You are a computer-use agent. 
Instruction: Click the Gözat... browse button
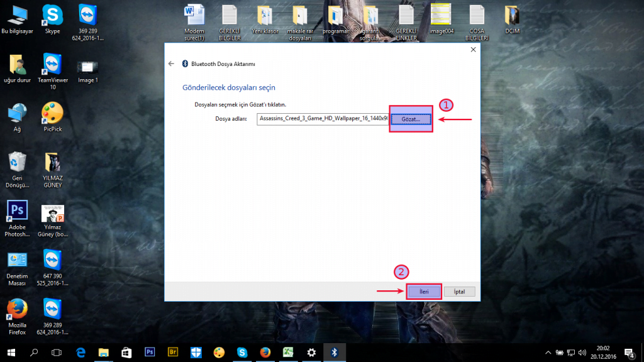tap(411, 119)
